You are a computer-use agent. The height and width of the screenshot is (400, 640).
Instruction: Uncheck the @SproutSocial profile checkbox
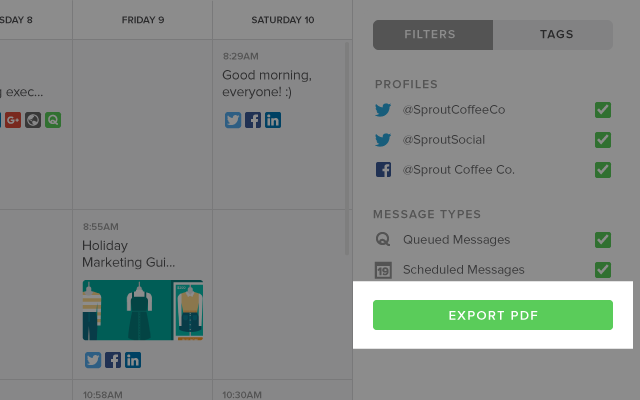[603, 140]
